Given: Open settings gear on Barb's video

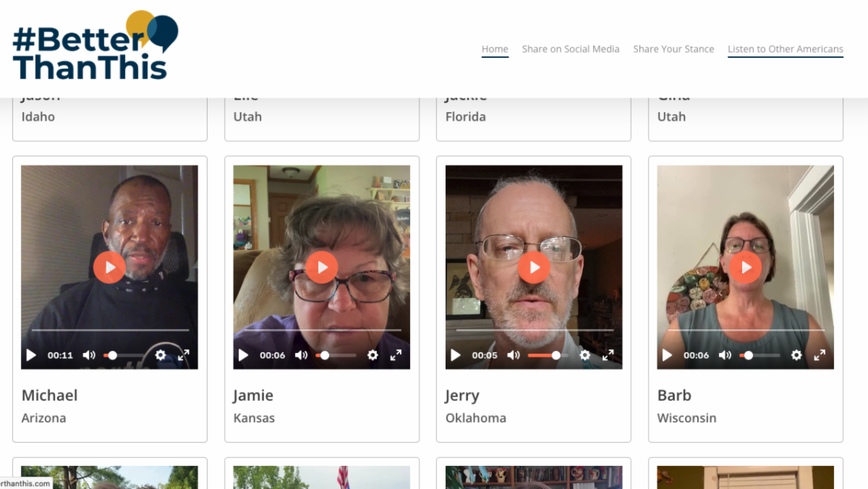Looking at the screenshot, I should coord(796,355).
